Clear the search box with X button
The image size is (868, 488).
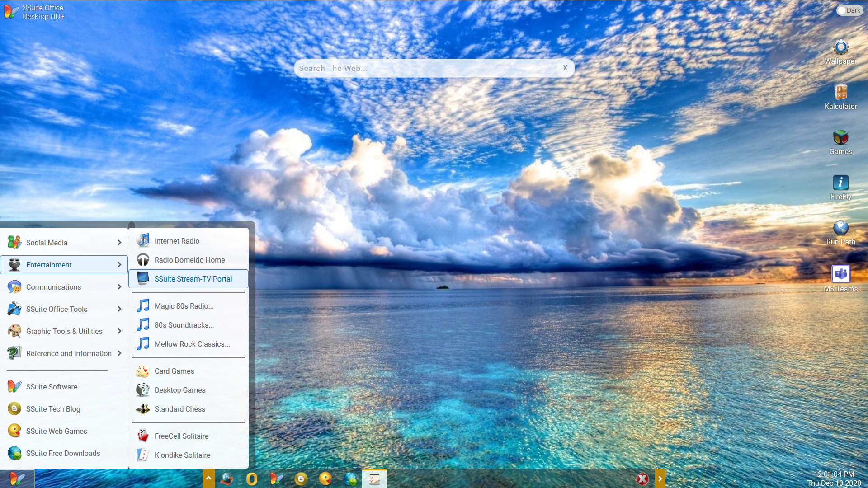pos(565,68)
